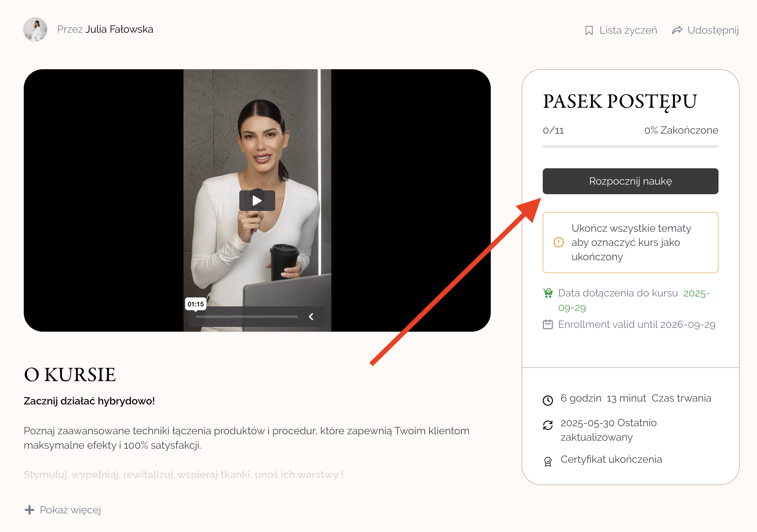Click the green shopping cart icon
This screenshot has width=757, height=532.
point(548,293)
